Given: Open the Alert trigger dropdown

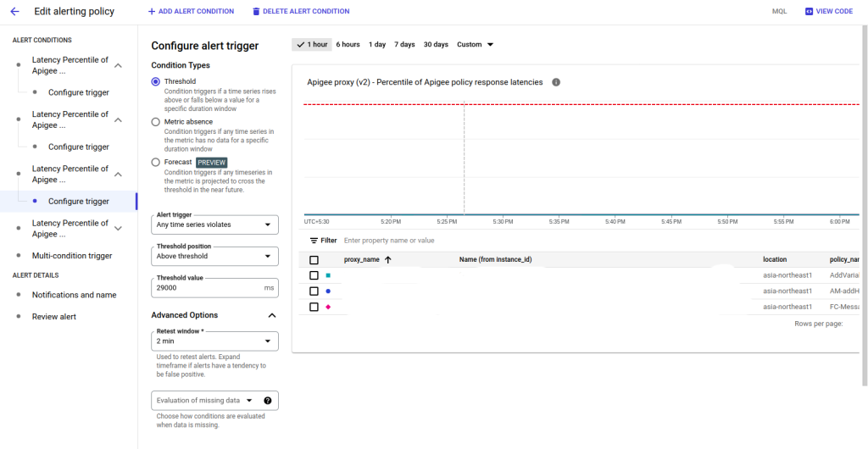Looking at the screenshot, I should (214, 225).
